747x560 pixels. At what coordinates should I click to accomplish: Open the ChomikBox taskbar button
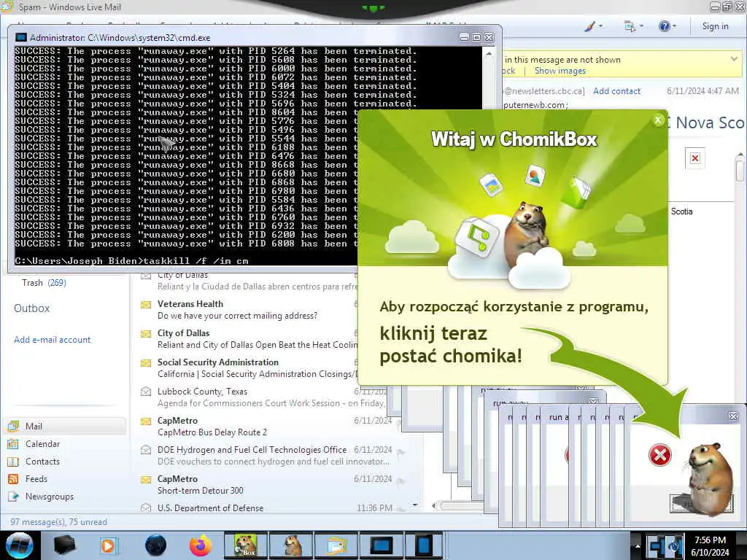[x=245, y=545]
